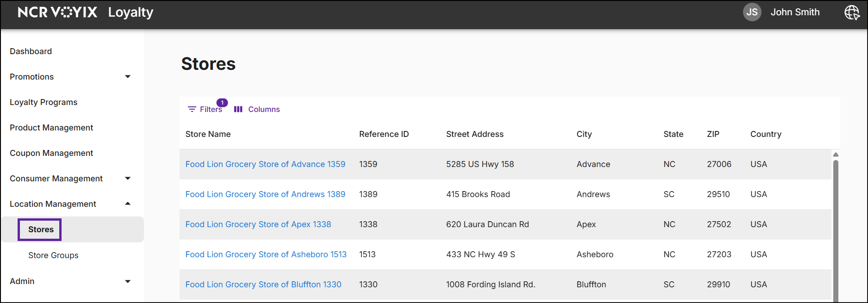868x303 pixels.
Task: Click city cell Bluffton
Action: [x=591, y=284]
